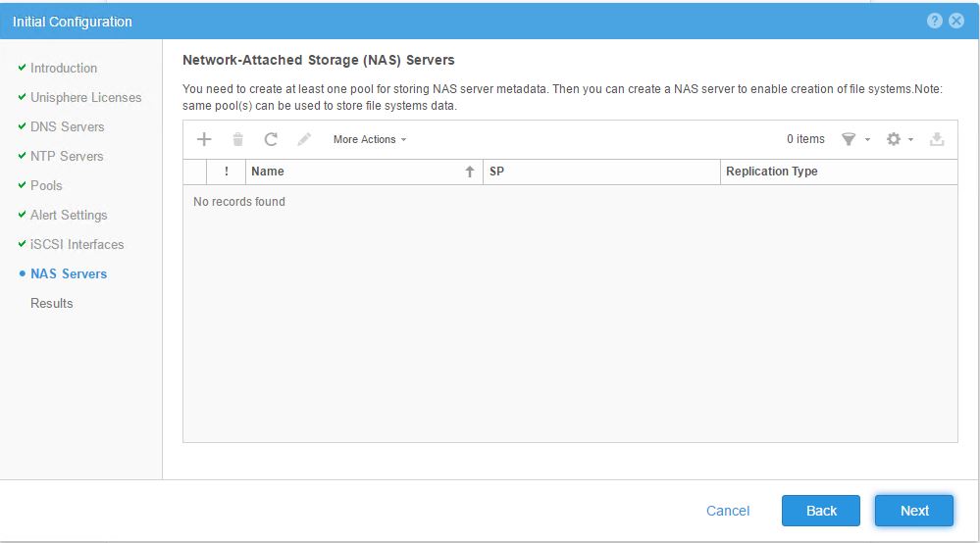The height and width of the screenshot is (543, 980).
Task: Expand the More Actions dropdown
Action: [369, 139]
